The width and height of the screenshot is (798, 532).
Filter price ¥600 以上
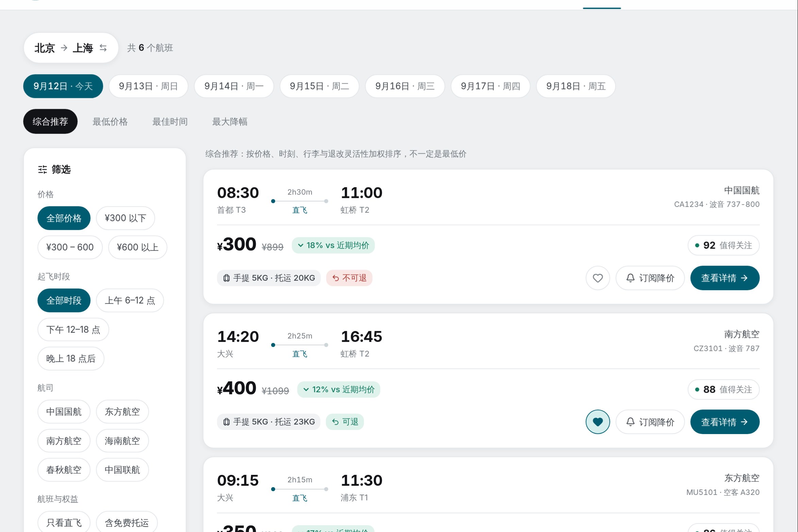coord(138,247)
